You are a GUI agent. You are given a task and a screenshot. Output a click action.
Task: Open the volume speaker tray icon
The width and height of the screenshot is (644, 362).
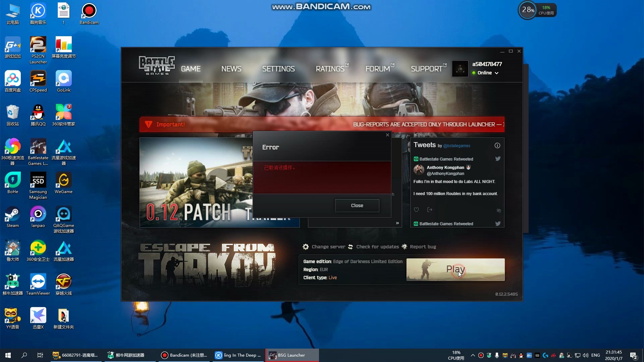pyautogui.click(x=586, y=355)
